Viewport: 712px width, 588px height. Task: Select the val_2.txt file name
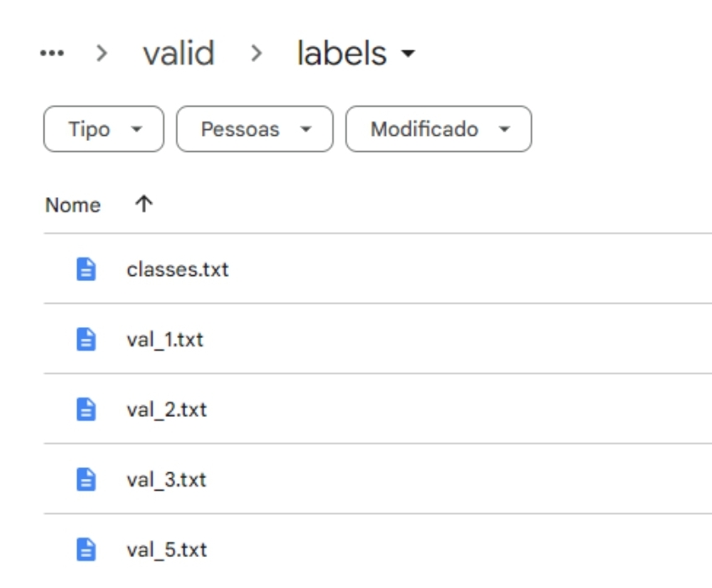click(167, 409)
